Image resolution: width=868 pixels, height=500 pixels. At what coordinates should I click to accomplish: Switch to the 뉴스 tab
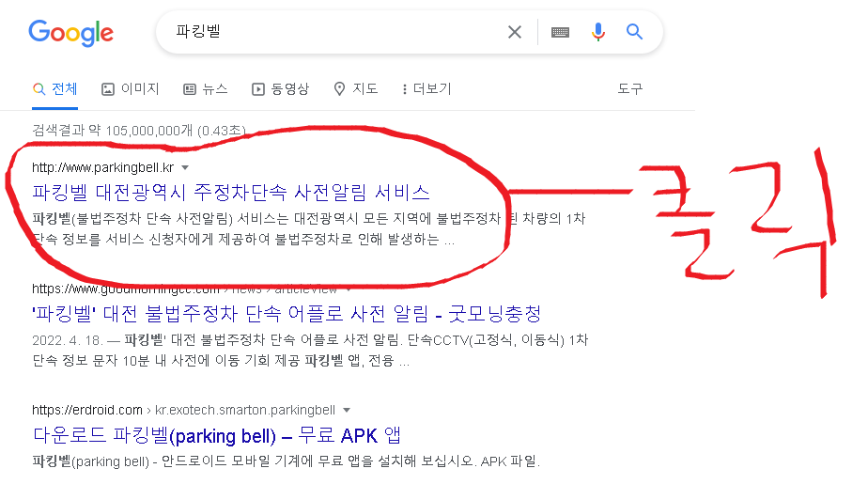point(206,88)
